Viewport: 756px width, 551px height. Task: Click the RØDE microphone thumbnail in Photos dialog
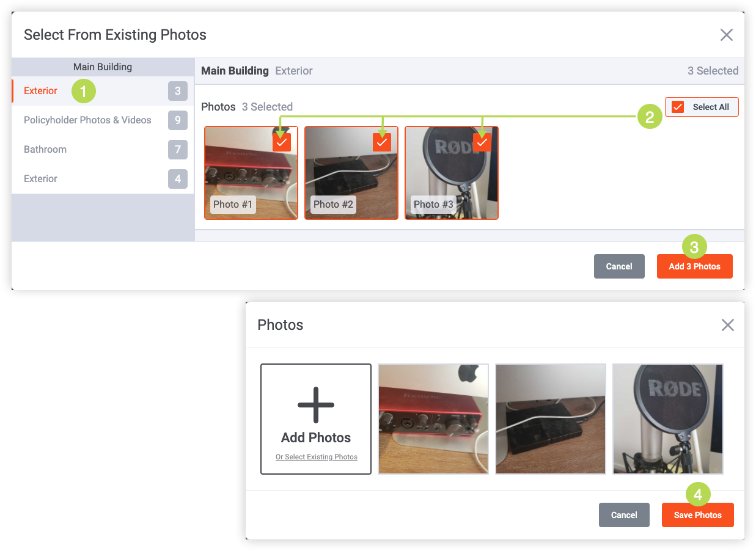[668, 419]
